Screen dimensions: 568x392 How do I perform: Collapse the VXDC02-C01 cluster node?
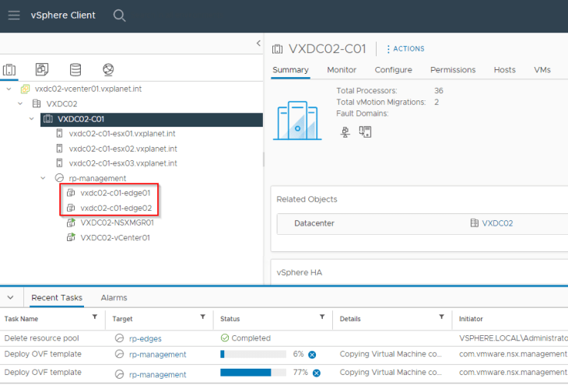pos(32,119)
